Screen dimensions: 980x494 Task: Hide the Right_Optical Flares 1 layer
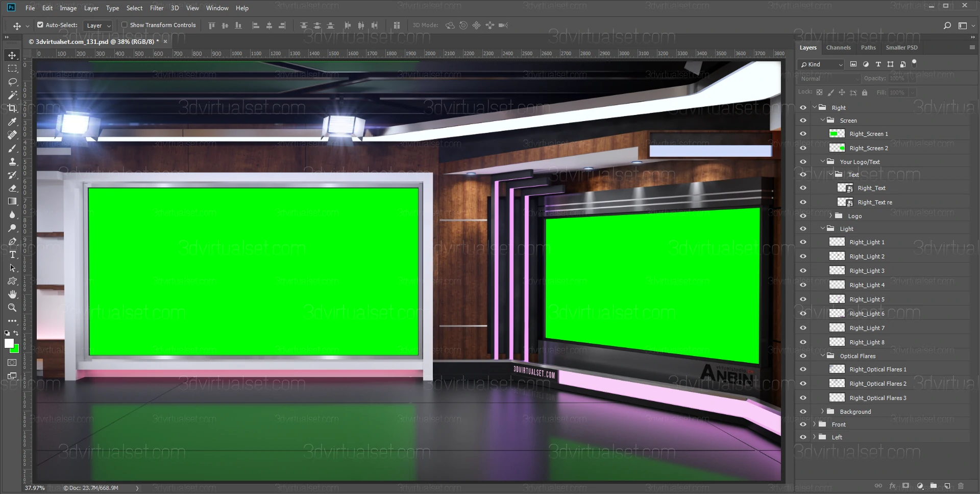coord(803,369)
